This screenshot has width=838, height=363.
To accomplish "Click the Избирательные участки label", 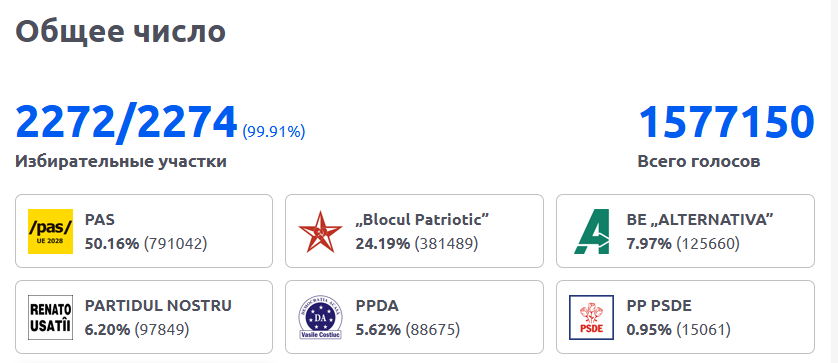I will 121,161.
